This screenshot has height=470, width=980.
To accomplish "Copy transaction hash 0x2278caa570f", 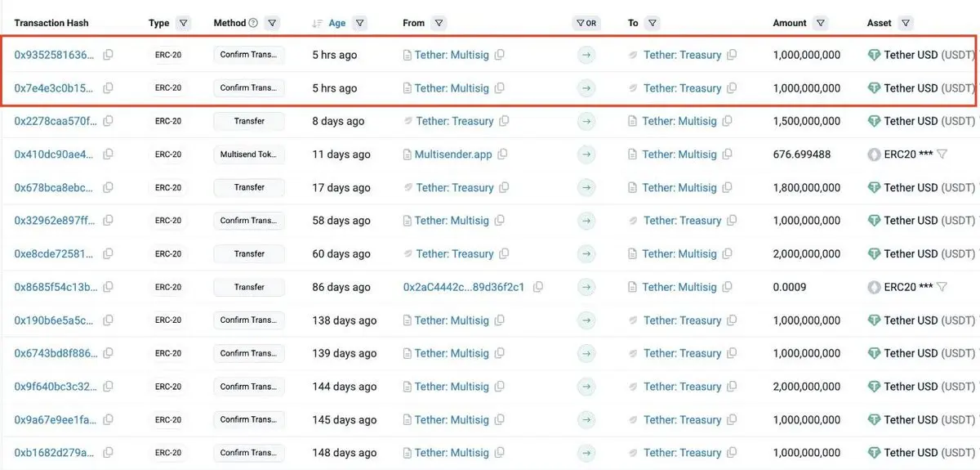I will coord(108,121).
